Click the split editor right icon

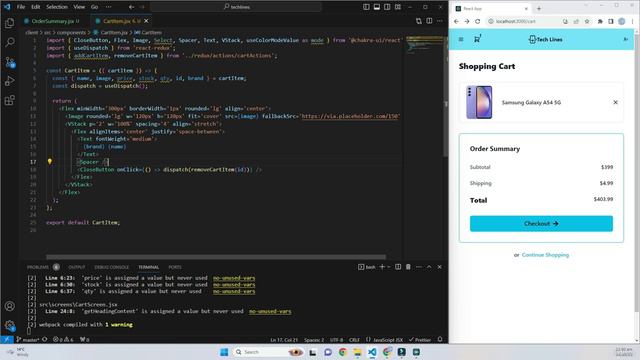tap(429, 21)
